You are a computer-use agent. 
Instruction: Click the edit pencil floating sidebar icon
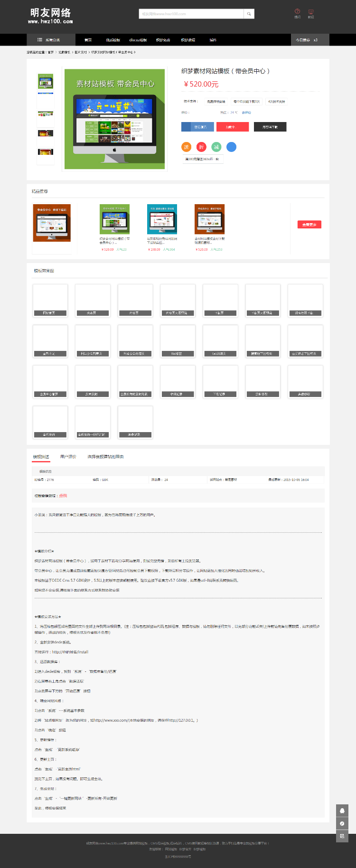click(x=342, y=823)
